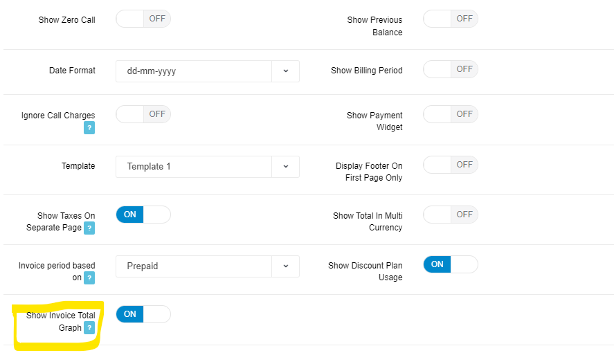This screenshot has height=364, width=614.
Task: Click help icon for Invoice period based on
Action: pos(89,277)
